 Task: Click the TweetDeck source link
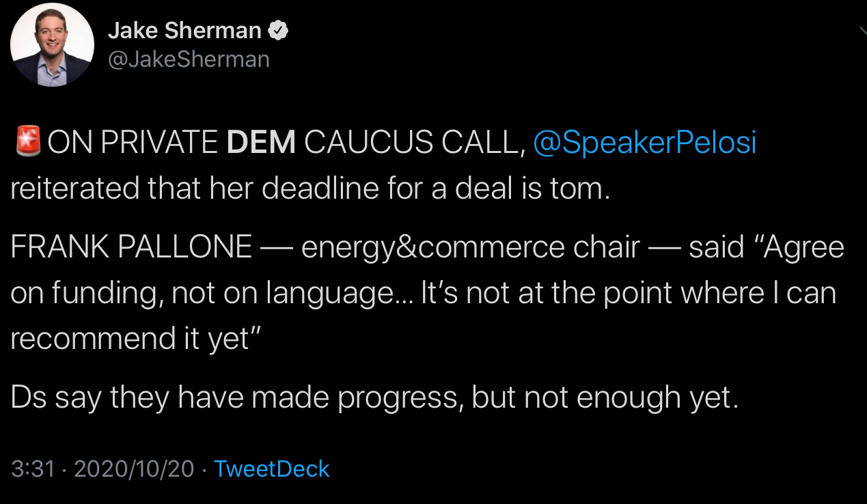pos(271,468)
